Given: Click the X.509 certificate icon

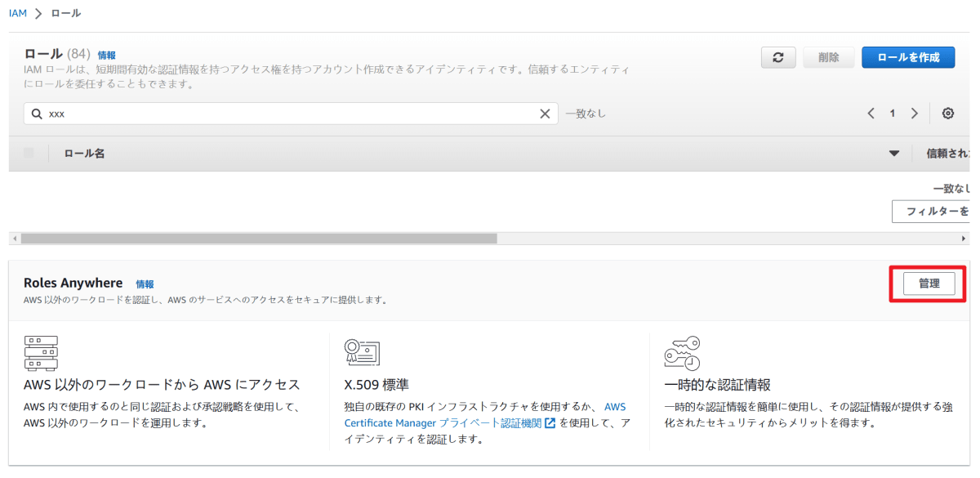Looking at the screenshot, I should point(362,352).
